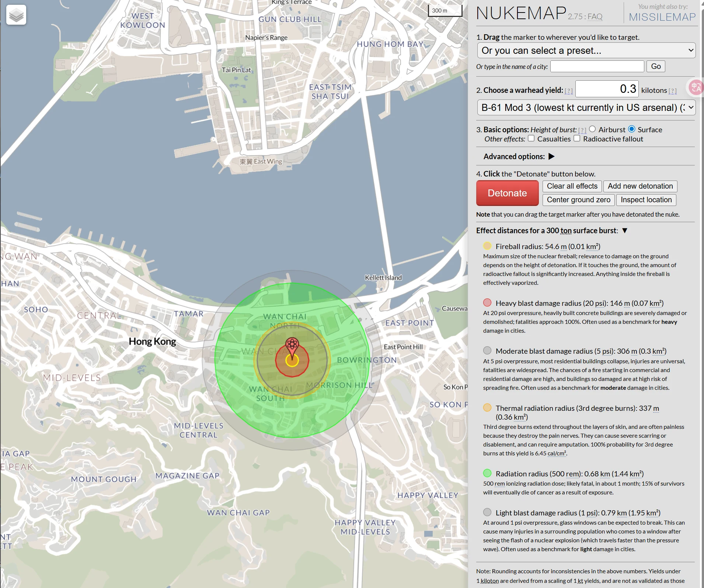Select the Airburst height option
Image resolution: width=704 pixels, height=588 pixels.
[592, 129]
